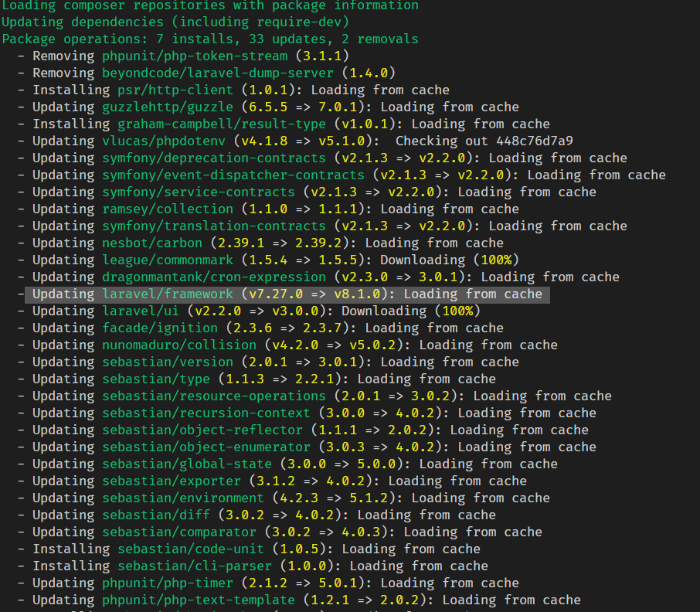
Task: Click sebastian/recursion-context package name
Action: click(x=206, y=413)
